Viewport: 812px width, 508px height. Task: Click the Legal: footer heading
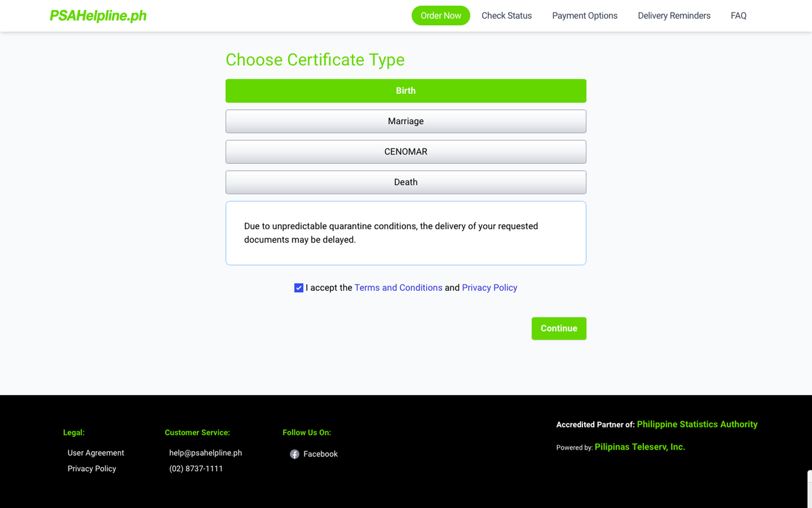pyautogui.click(x=74, y=432)
